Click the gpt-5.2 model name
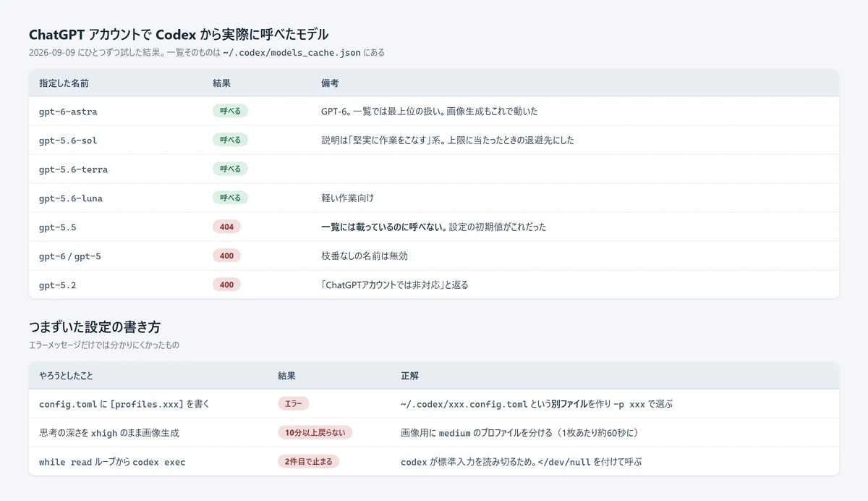 coord(58,285)
